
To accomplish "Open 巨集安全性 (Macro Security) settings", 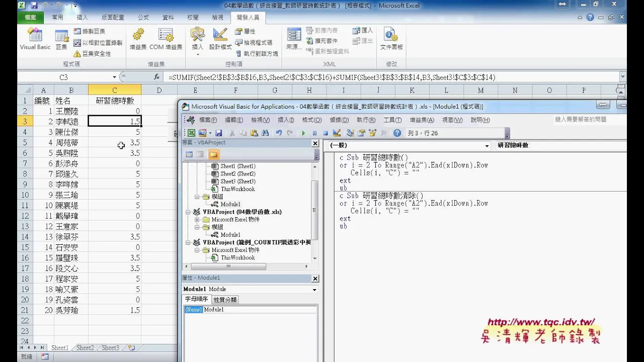I will coord(92,54).
